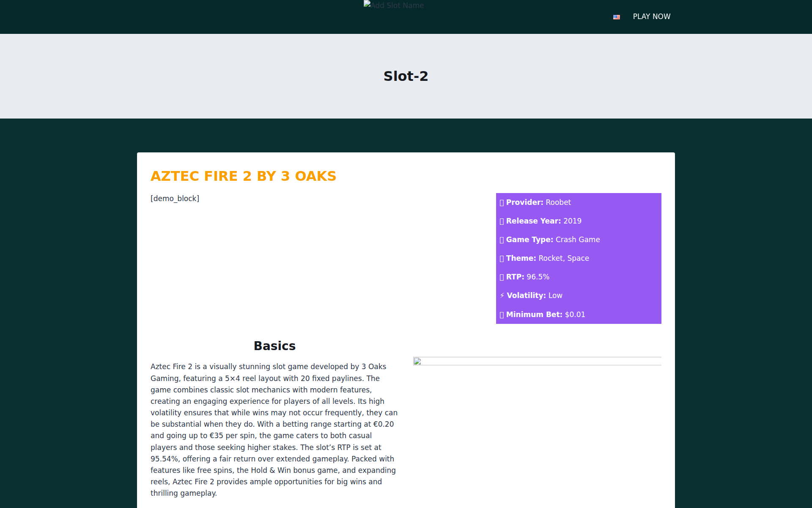Click the RTP row icon
The image size is (812, 508).
(502, 277)
